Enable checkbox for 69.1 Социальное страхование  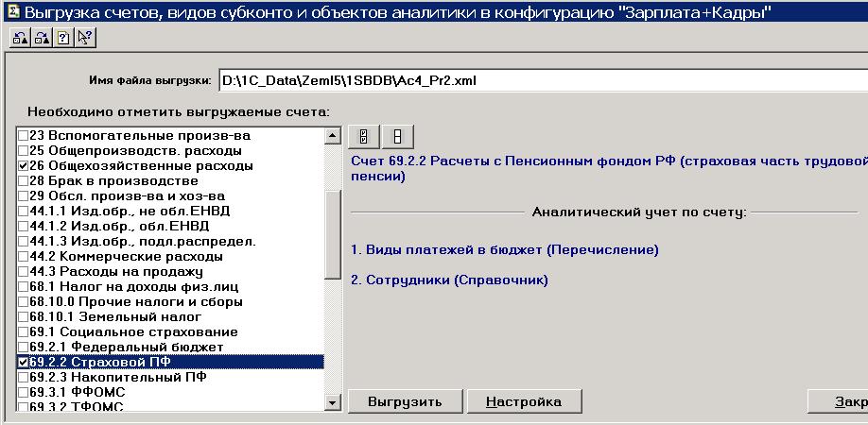click(24, 331)
